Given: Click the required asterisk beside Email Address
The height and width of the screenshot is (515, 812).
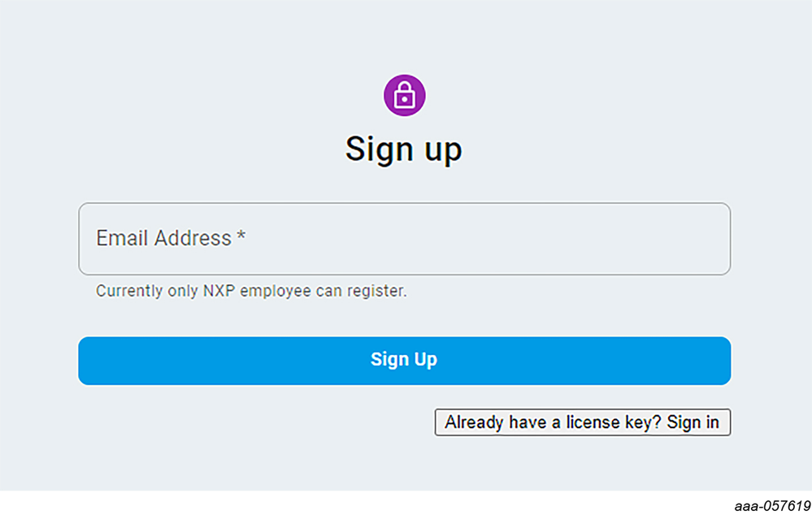Looking at the screenshot, I should click(241, 237).
